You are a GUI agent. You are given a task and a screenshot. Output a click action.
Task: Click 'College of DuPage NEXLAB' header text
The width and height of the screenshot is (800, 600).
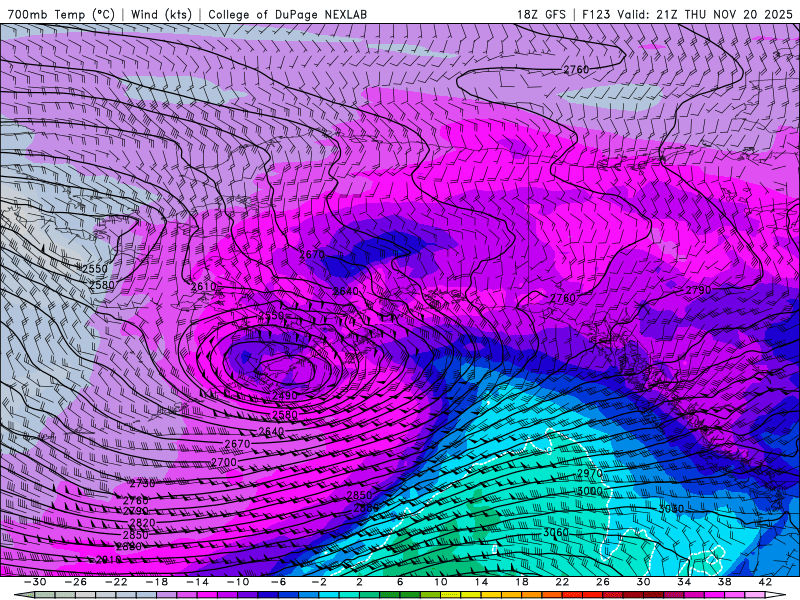click(287, 14)
